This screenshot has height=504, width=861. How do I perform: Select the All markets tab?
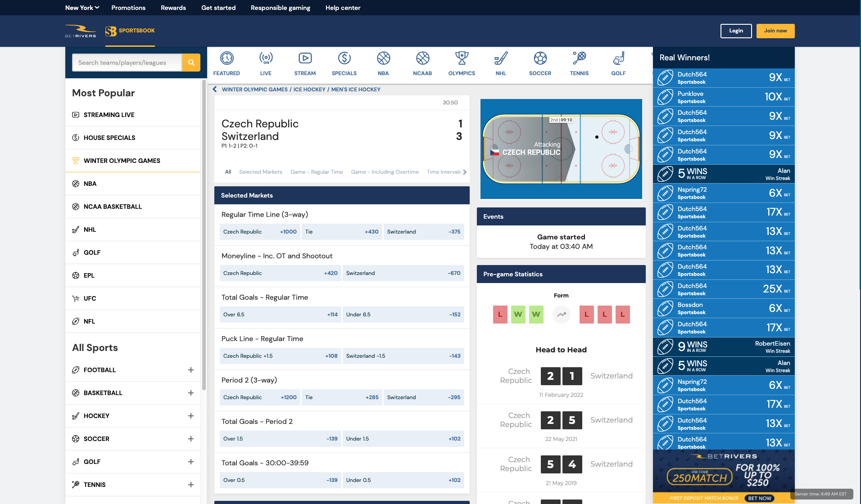pos(228,172)
